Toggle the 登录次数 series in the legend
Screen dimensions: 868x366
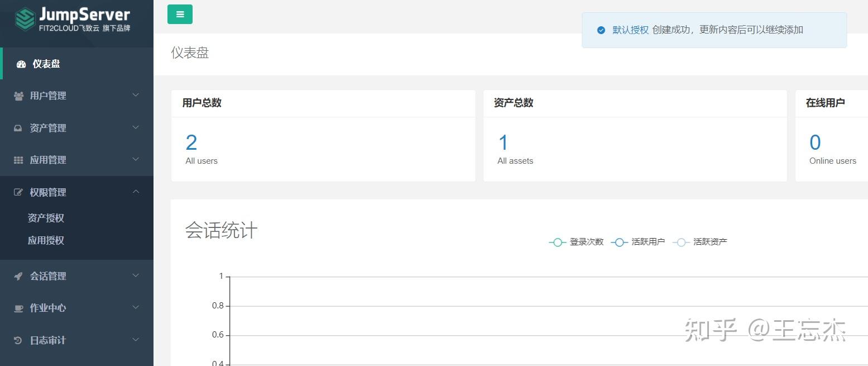587,241
